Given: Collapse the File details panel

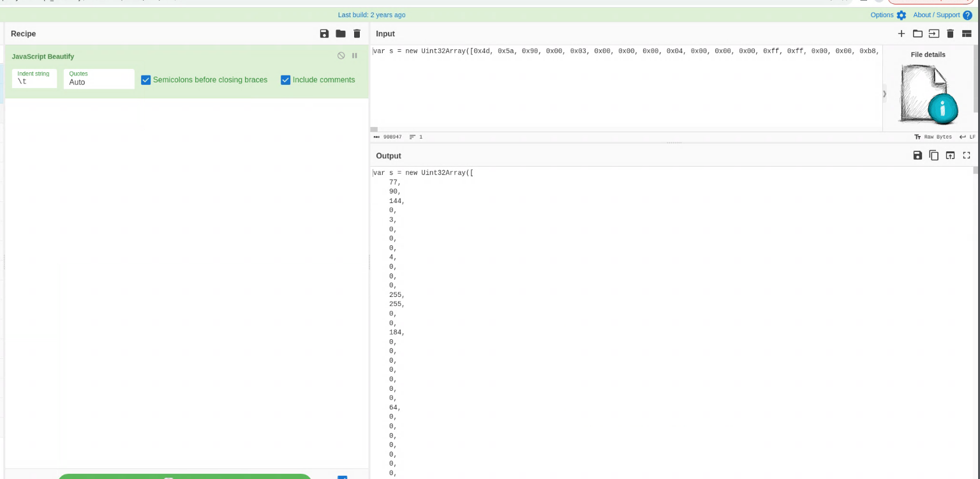Looking at the screenshot, I should point(884,94).
